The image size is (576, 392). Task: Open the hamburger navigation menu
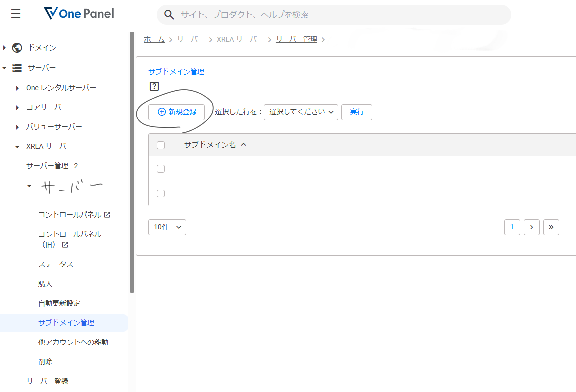pos(16,14)
